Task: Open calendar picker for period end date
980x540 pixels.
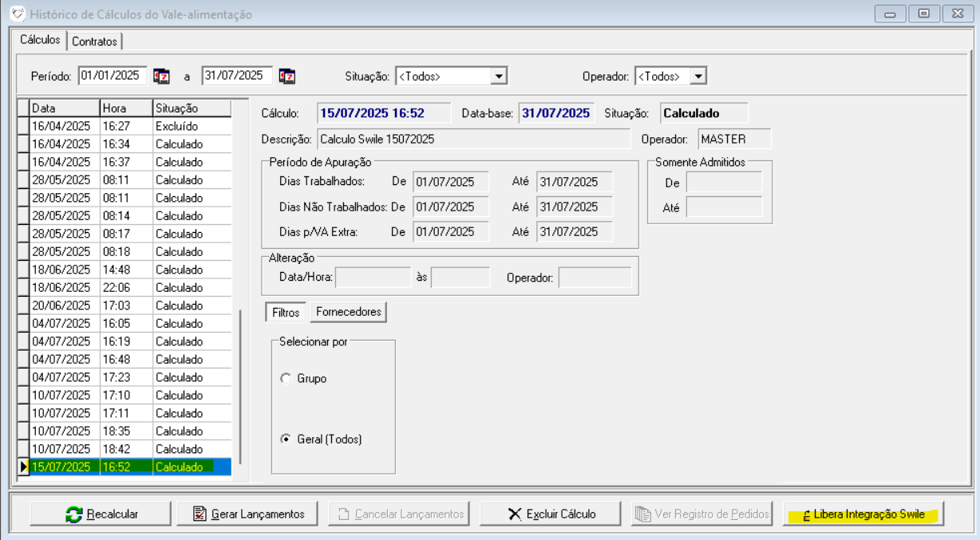Action: [287, 76]
